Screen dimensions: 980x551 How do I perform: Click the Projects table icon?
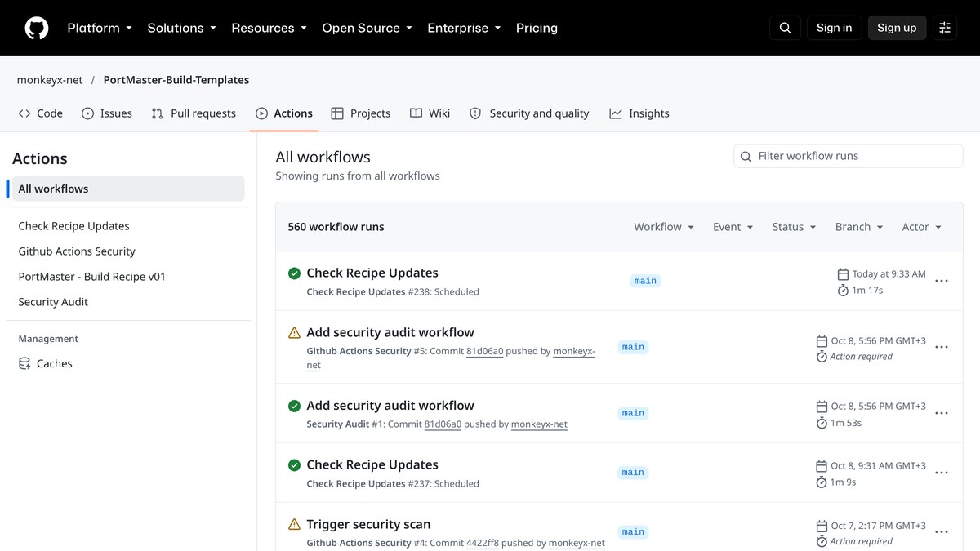[337, 113]
